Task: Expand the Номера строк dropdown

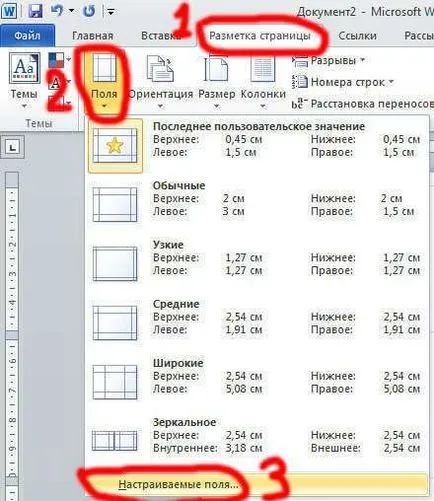Action: [343, 82]
